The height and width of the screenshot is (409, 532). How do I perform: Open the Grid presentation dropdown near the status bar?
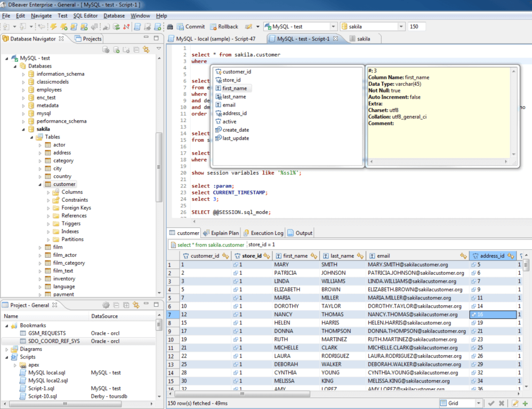pyautogui.click(x=478, y=403)
